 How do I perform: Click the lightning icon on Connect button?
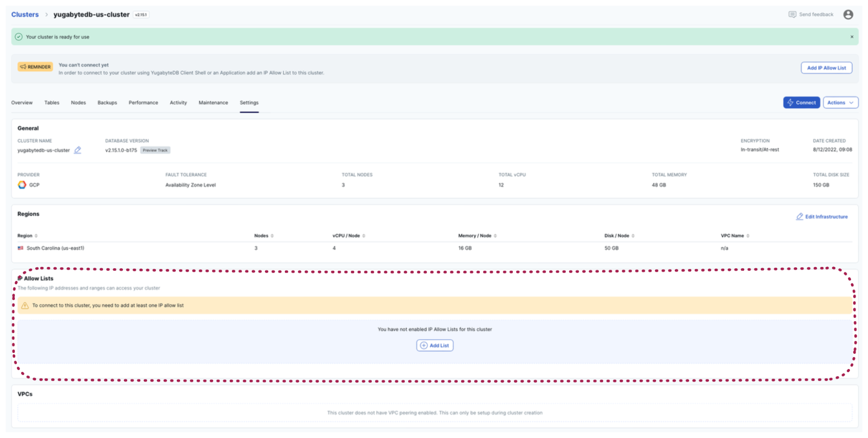tap(790, 102)
